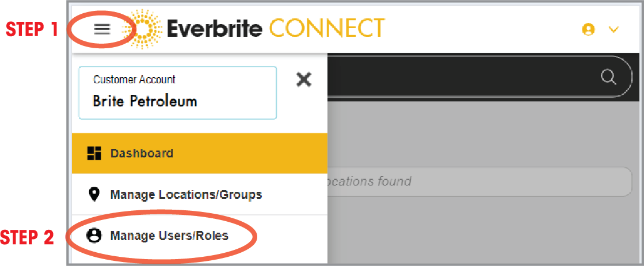Close the side navigation panel

point(303,79)
